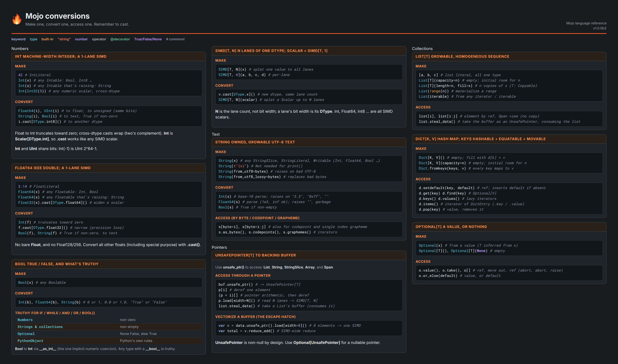Click the 'List(range(n))' code line
Screen dimensions: 618x364
click(457, 91)
